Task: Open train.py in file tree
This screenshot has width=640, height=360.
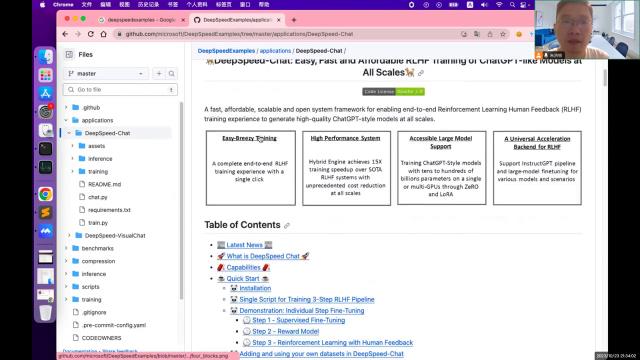Action: tap(98, 223)
